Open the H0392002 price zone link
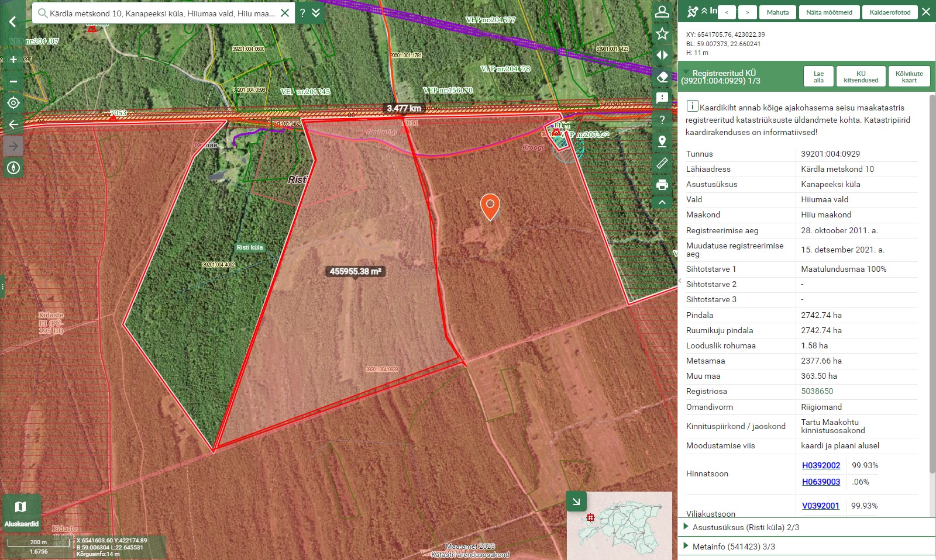The image size is (936, 560). pos(821,465)
